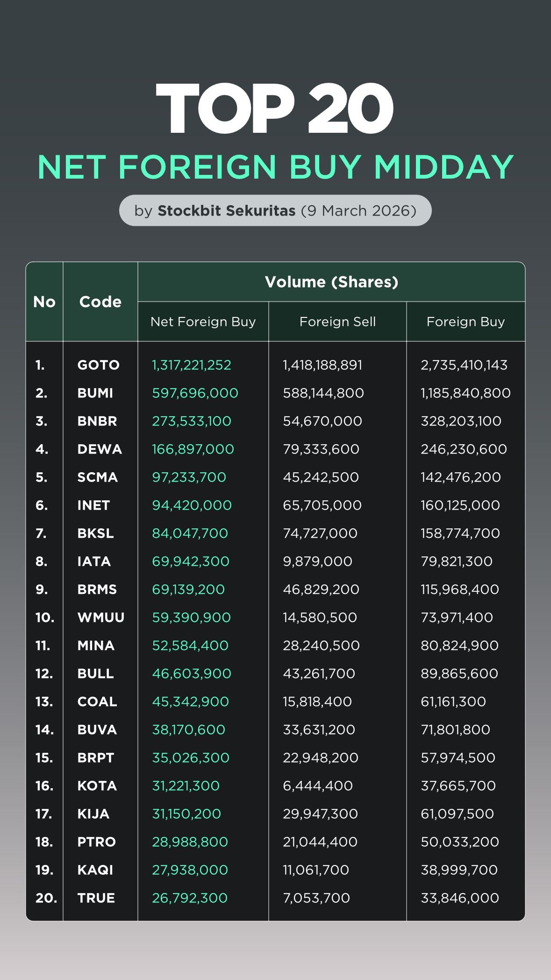Select the Foreign Sell column header

pos(337,322)
